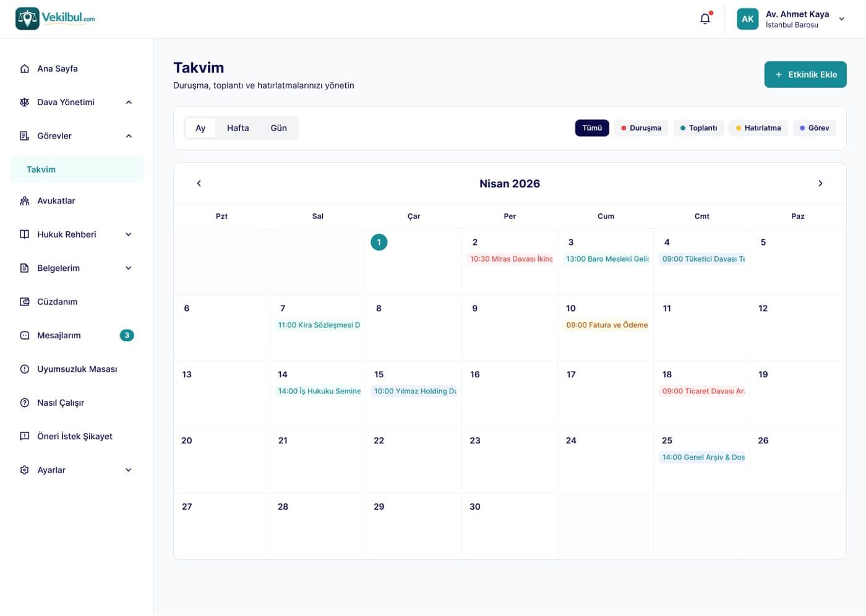Screen dimensions: 866x616
Task: Open the Av. Ahmet Kaya profile dropdown
Action: [841, 19]
